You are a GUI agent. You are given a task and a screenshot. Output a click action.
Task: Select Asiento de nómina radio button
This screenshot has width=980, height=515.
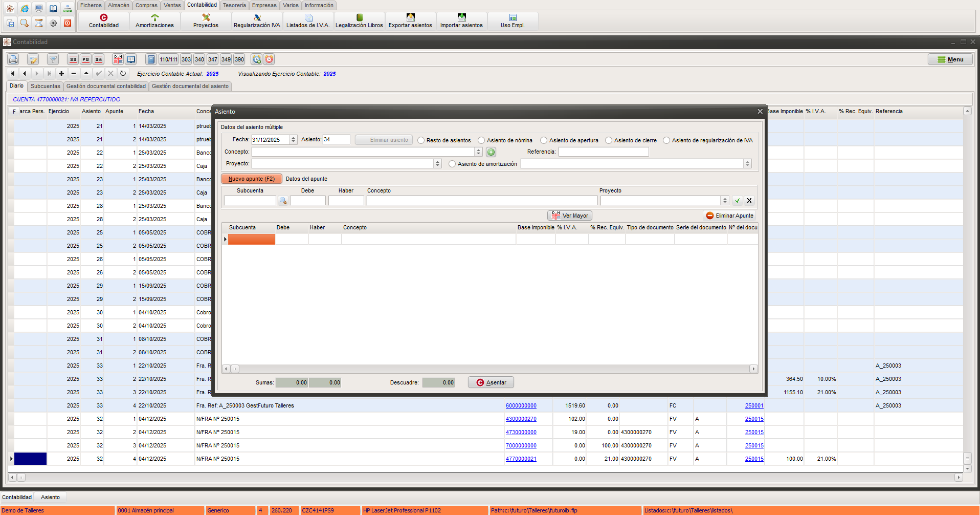coord(481,140)
